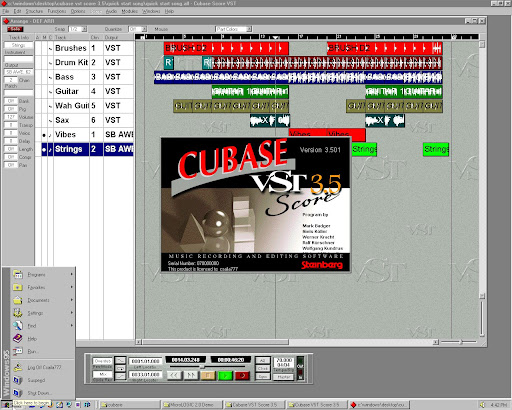
Task: Open the Help book icon in Start menu
Action: (x=18, y=339)
